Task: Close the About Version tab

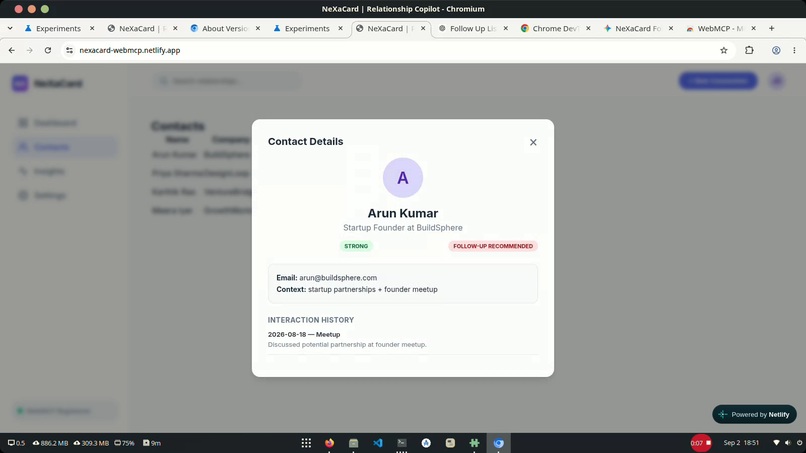Action: pos(258,28)
